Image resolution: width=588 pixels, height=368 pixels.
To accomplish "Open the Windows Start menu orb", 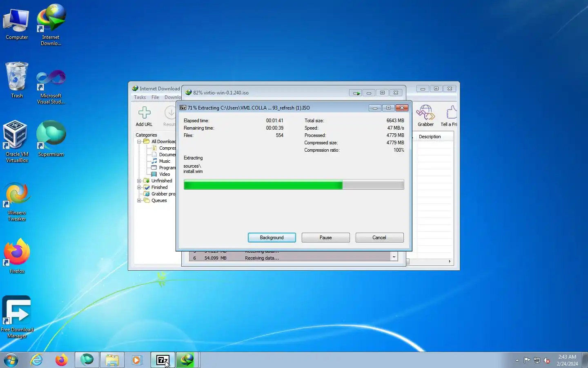I will [x=11, y=360].
